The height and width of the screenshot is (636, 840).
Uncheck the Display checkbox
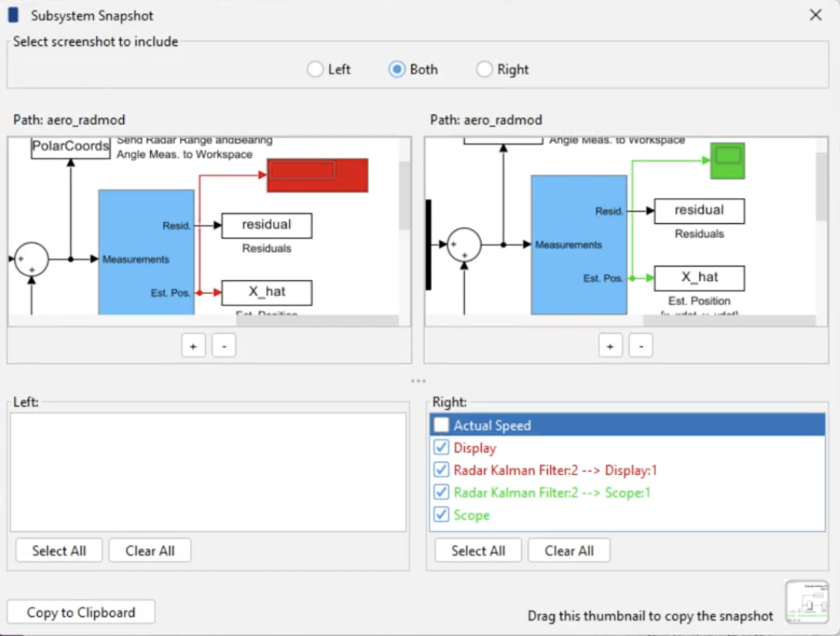coord(441,447)
